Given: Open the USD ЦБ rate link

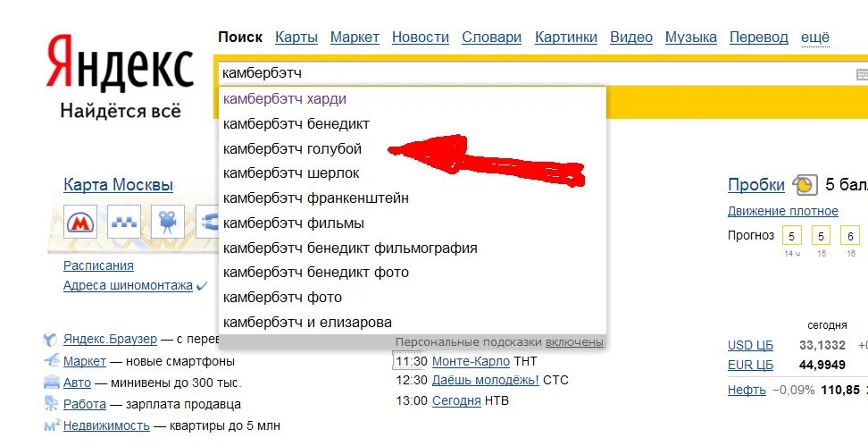Looking at the screenshot, I should pos(751,345).
